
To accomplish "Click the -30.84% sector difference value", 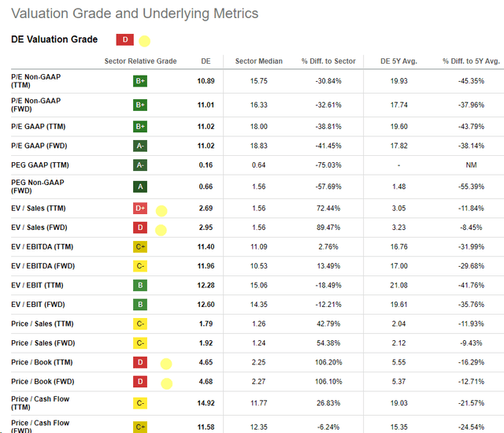I will click(328, 81).
